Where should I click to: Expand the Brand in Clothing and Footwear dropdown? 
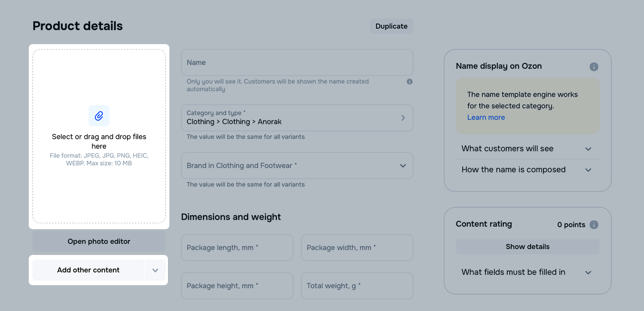(x=403, y=166)
